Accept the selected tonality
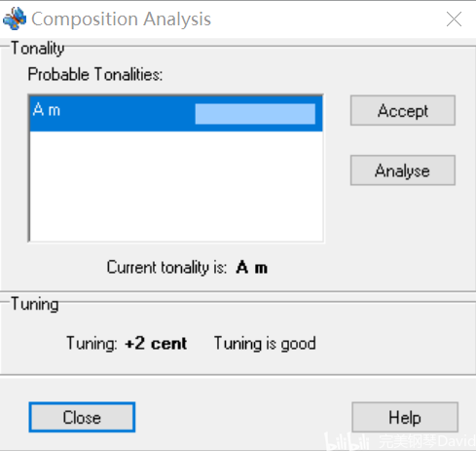476x451 pixels. [x=403, y=110]
